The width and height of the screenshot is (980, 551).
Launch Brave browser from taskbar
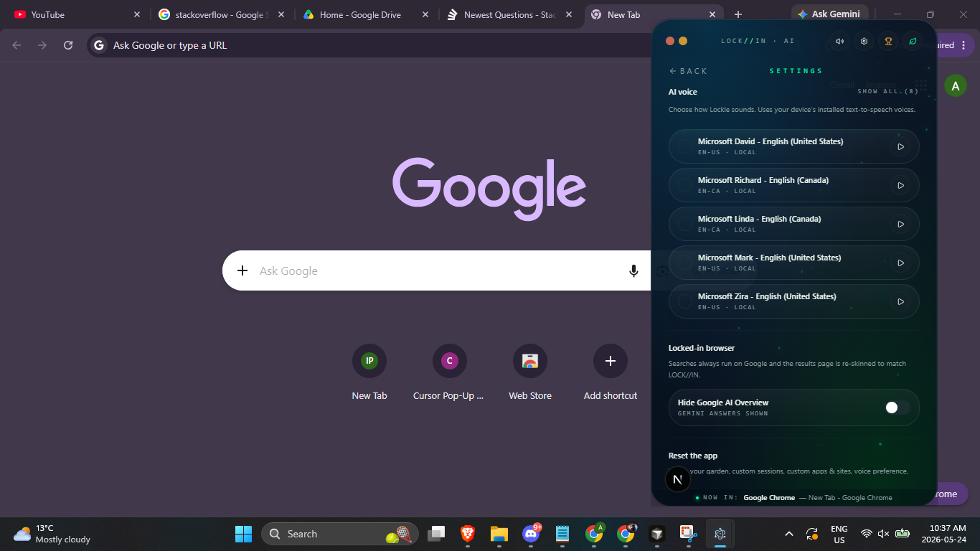coord(468,534)
